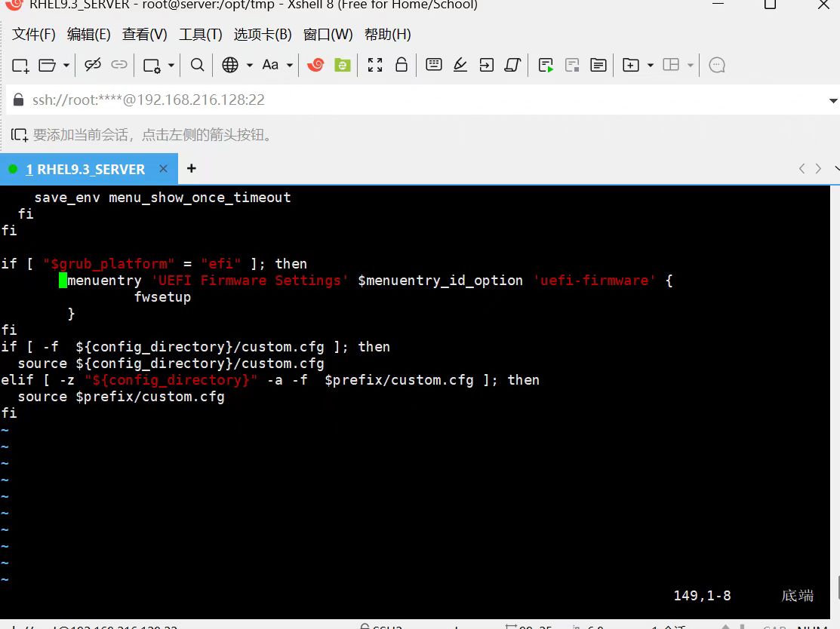Open the session properties gear icon

[x=152, y=65]
